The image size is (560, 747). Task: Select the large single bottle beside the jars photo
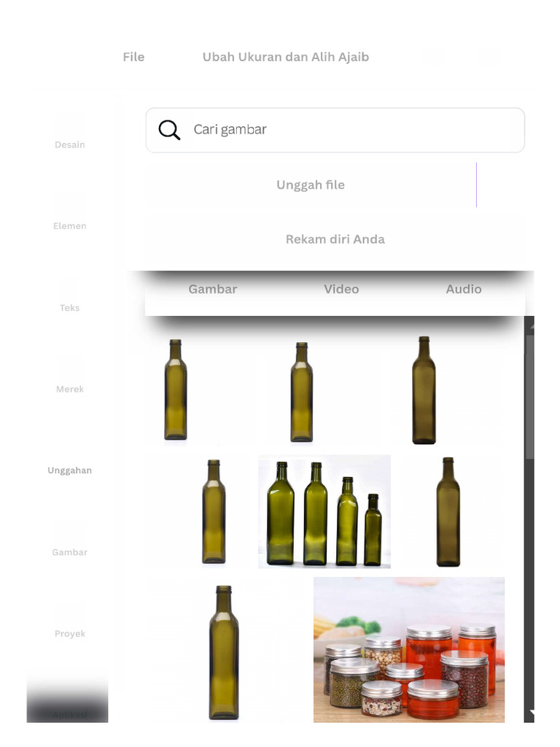[x=224, y=651]
